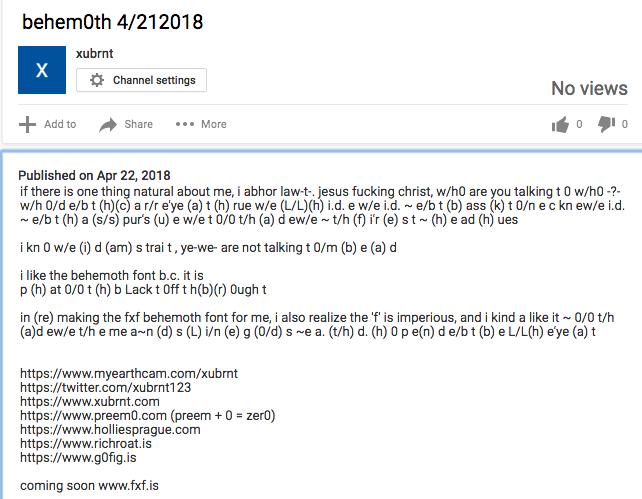
Task: Open the www.preem0.com link
Action: (x=93, y=415)
